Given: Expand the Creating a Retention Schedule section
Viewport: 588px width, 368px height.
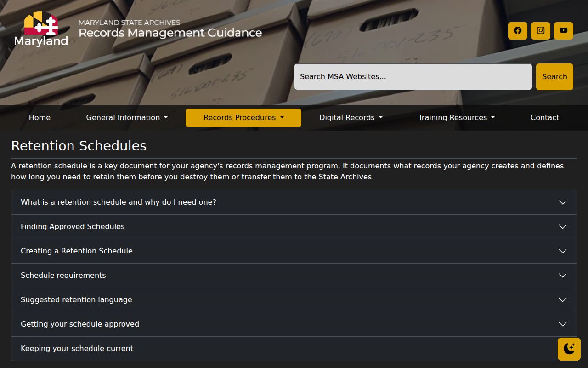Looking at the screenshot, I should [294, 251].
